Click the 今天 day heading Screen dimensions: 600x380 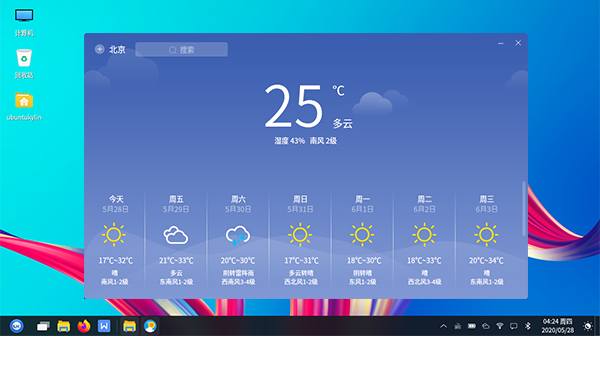116,199
